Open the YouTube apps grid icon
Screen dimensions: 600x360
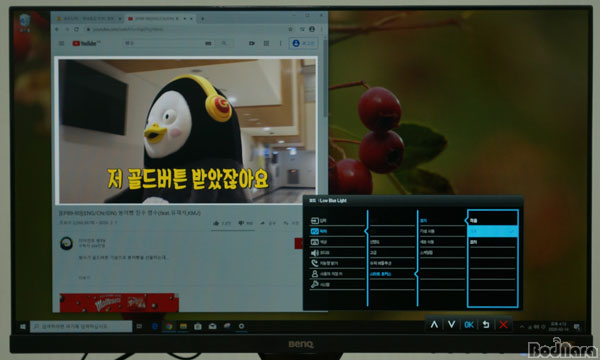(x=266, y=43)
